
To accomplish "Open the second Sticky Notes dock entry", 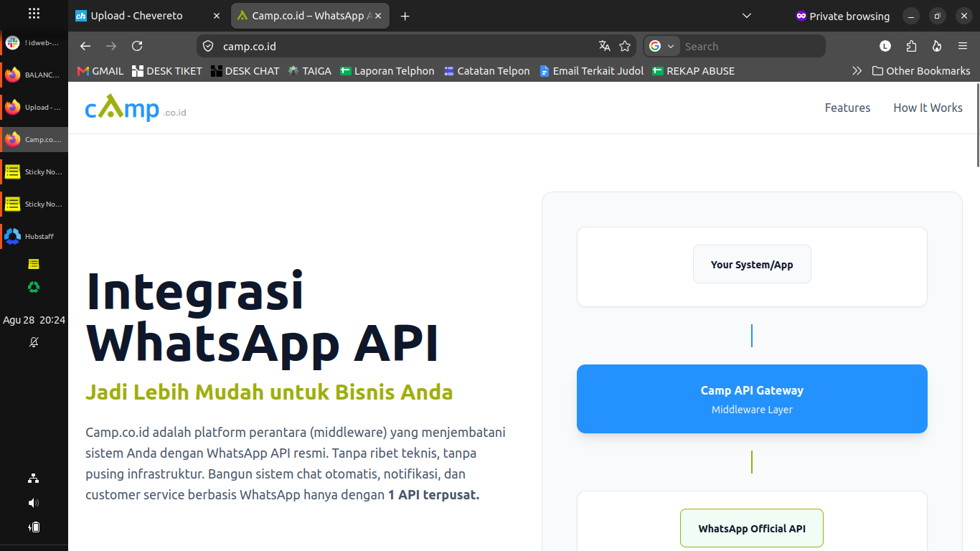I will (x=34, y=204).
